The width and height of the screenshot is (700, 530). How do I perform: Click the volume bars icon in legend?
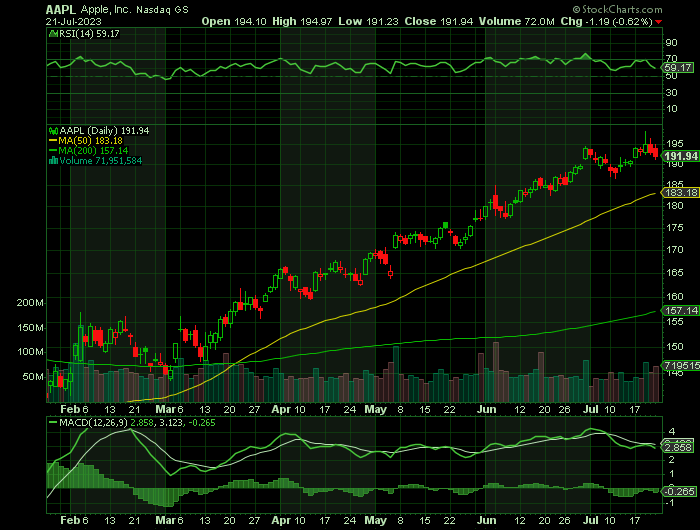coord(53,161)
